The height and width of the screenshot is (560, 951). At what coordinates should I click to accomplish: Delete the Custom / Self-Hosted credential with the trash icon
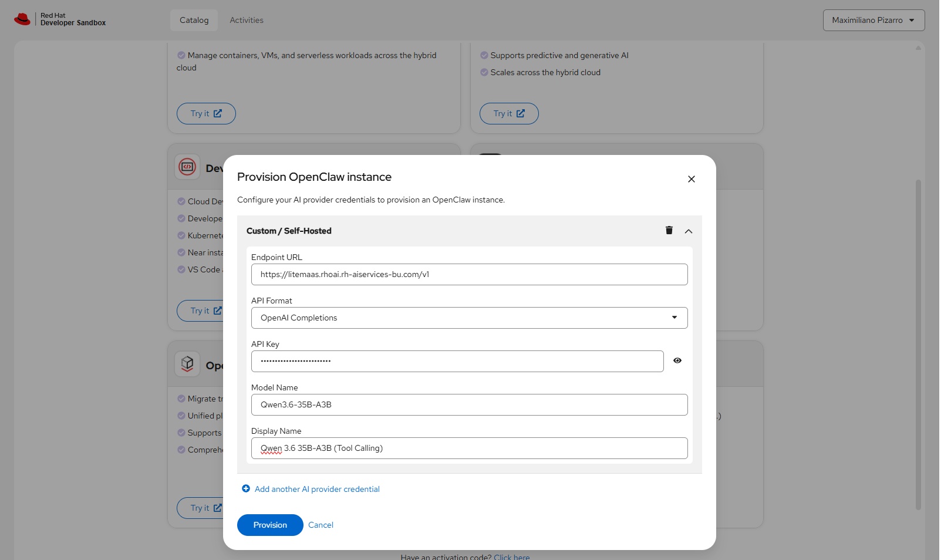coord(669,230)
